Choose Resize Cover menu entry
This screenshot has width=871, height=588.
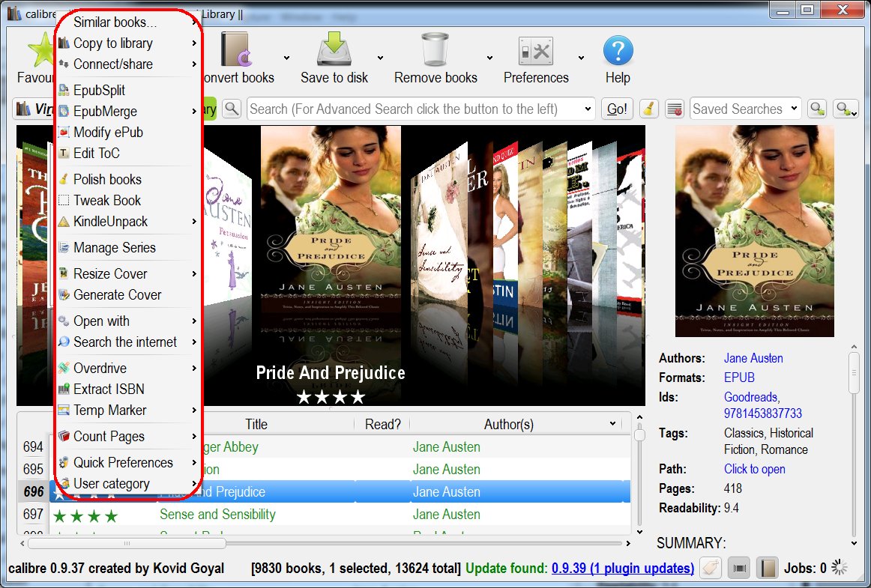click(x=127, y=273)
